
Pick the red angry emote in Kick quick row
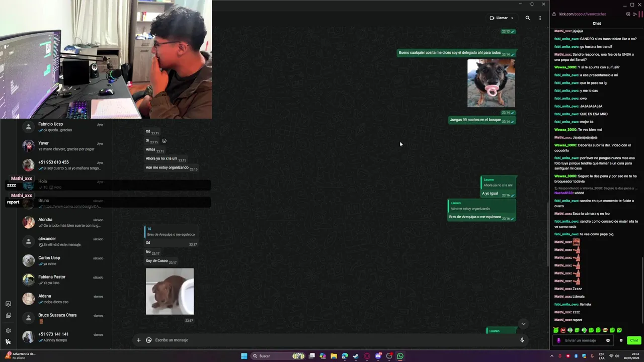[x=563, y=330]
